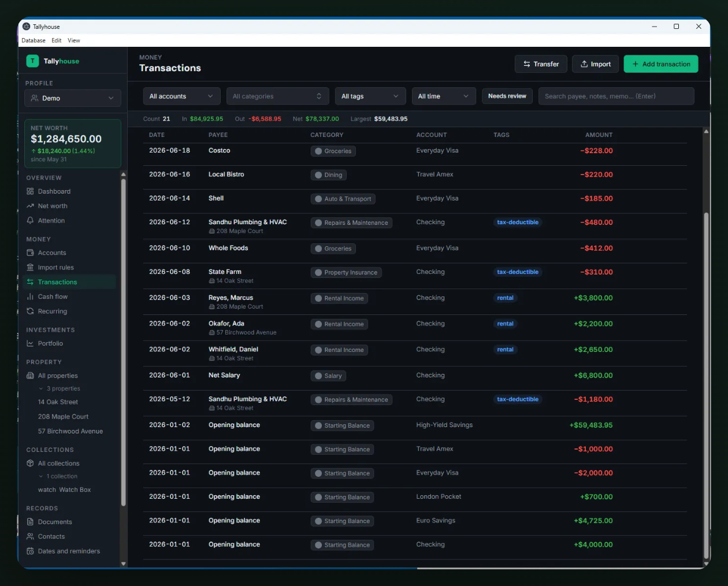The width and height of the screenshot is (728, 586).
Task: Click the Cash flow bar chart icon
Action: coord(30,296)
